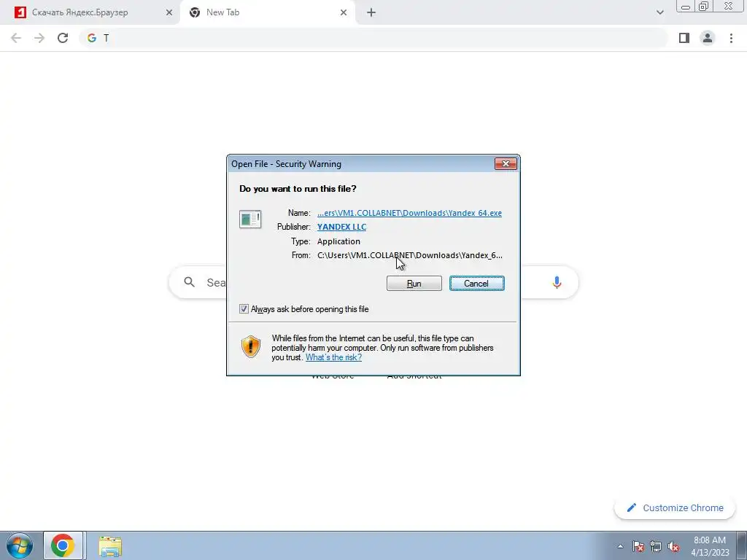Screen dimensions: 747x560
Task: Go back using the browser back arrow
Action: pos(16,38)
